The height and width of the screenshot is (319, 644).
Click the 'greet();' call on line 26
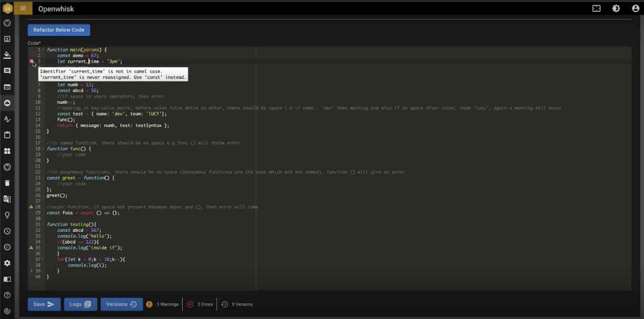coord(57,196)
